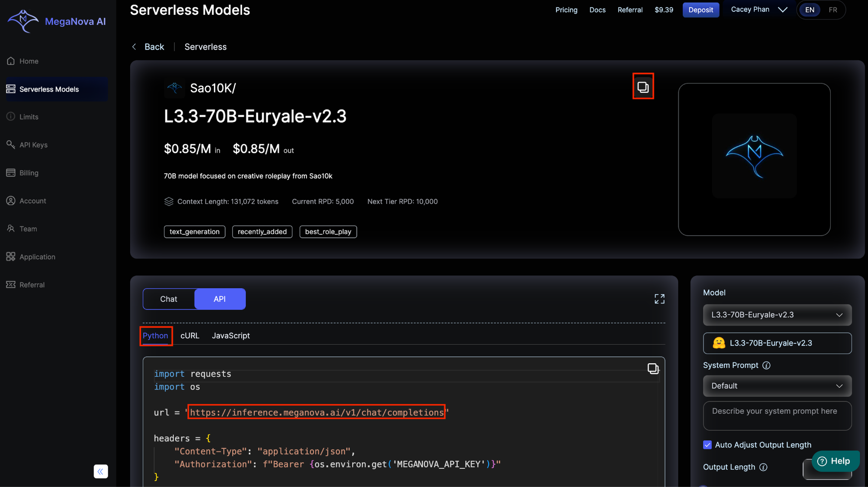Click the system prompt description text field
This screenshot has height=487, width=868.
(777, 416)
